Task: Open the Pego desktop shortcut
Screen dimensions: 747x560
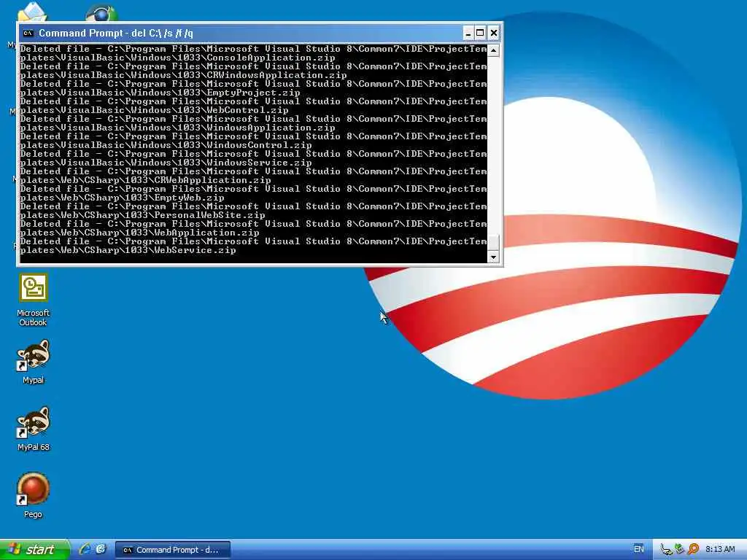Action: pyautogui.click(x=34, y=495)
